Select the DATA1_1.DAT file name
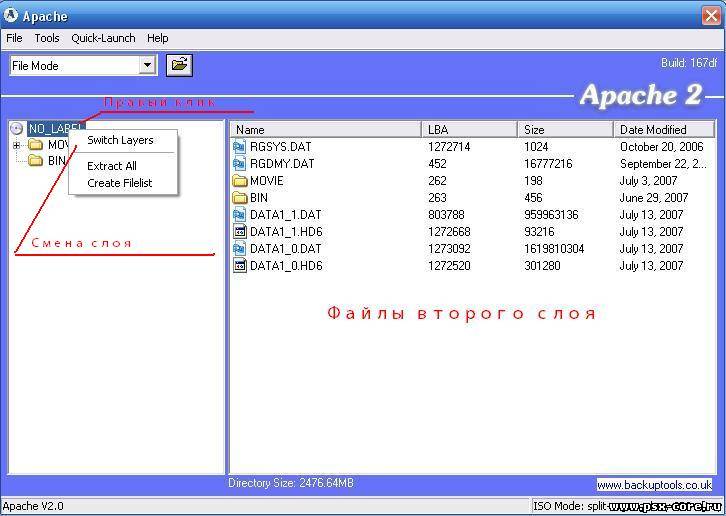 285,214
